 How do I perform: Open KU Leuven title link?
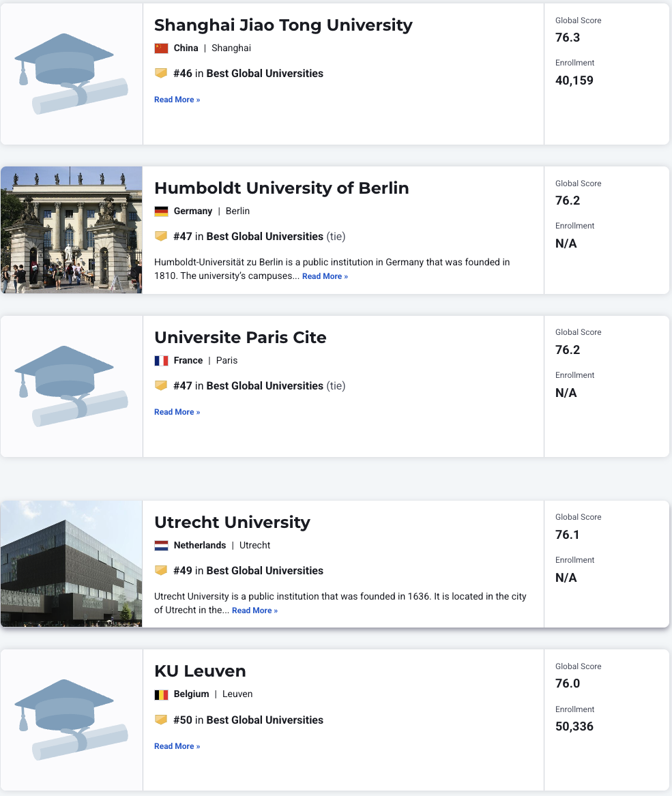(x=200, y=671)
